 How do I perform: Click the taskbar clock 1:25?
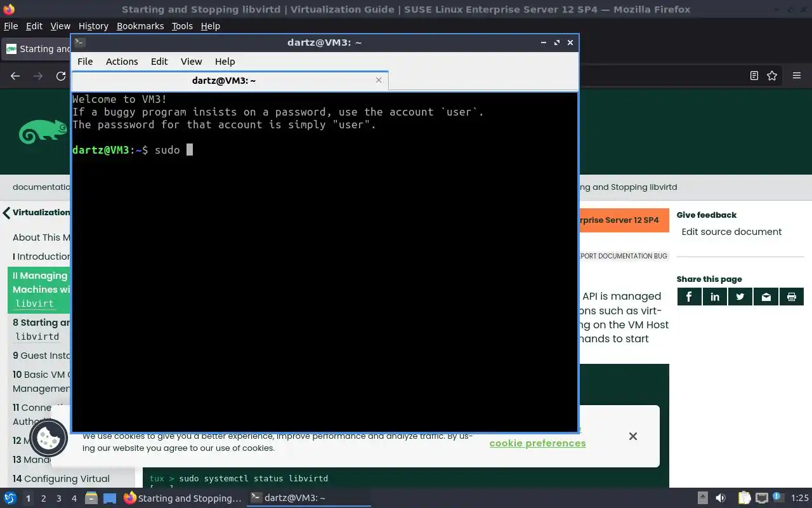[800, 498]
